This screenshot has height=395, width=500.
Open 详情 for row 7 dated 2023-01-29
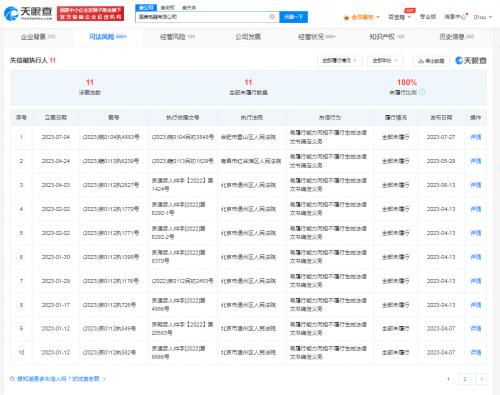[476, 281]
